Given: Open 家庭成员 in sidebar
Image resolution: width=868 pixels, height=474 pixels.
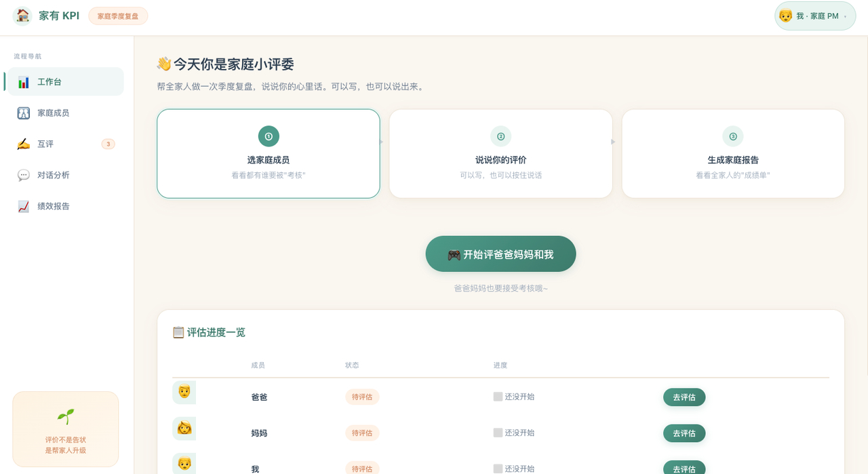Looking at the screenshot, I should pos(64,113).
